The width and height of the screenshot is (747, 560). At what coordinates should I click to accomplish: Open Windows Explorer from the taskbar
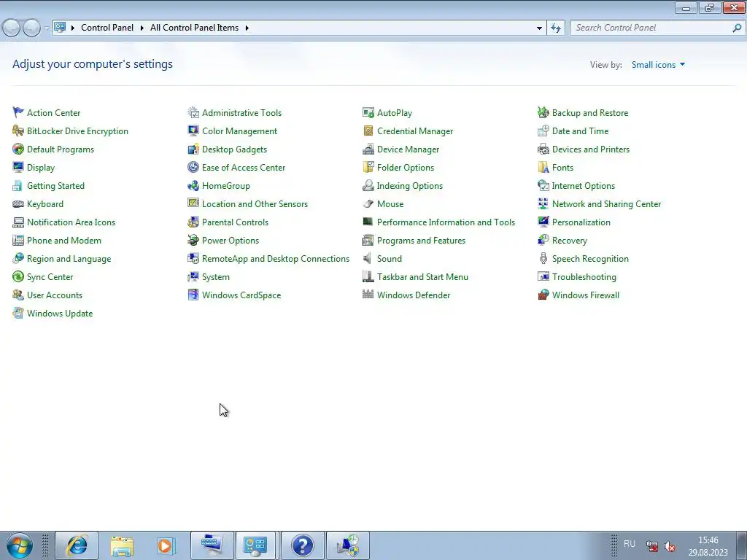pos(122,545)
